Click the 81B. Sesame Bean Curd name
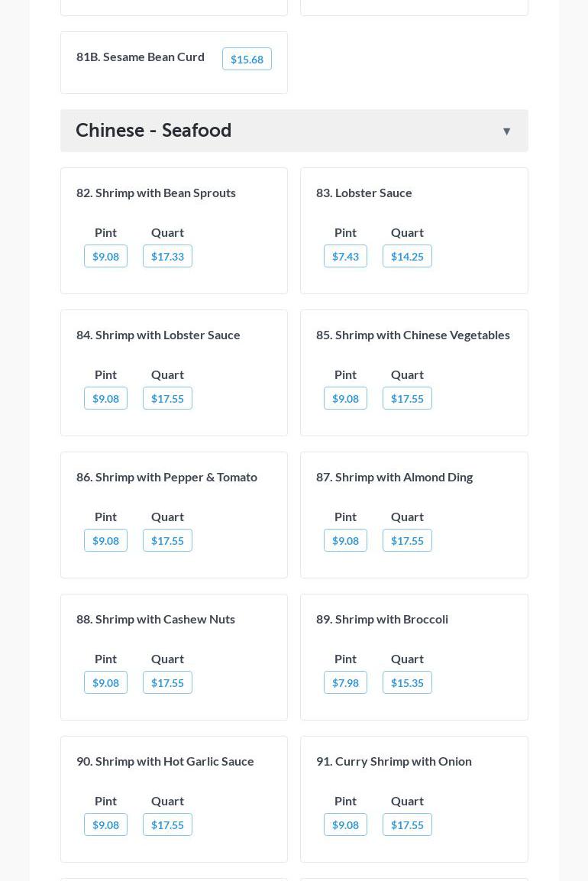Screen dimensions: 588x881 (141, 57)
